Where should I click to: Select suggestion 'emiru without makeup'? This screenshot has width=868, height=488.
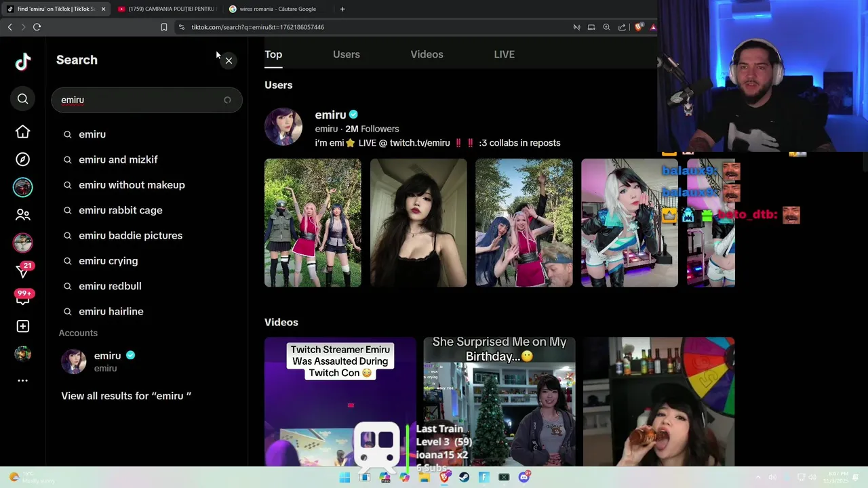point(132,185)
